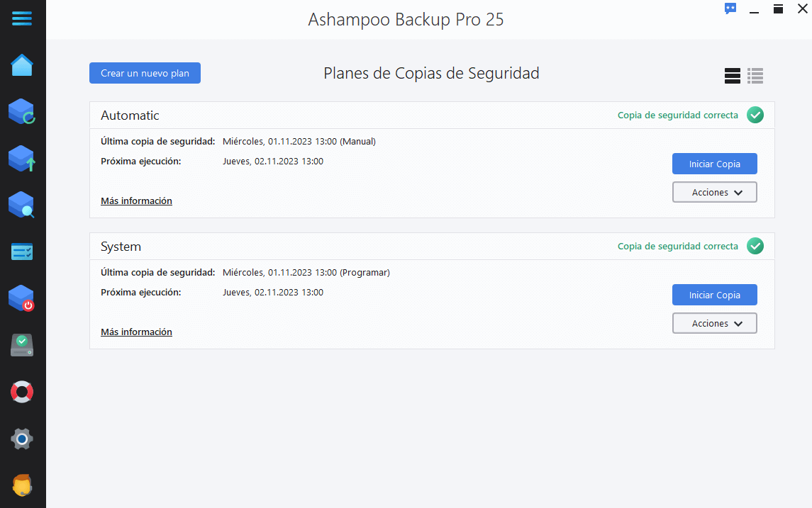This screenshot has width=812, height=508.
Task: Open the hamburger menu in the sidebar
Action: point(22,18)
